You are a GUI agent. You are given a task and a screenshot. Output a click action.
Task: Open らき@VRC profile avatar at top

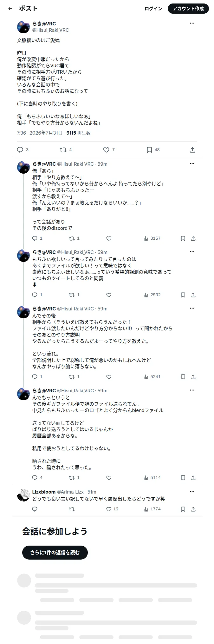[23, 27]
